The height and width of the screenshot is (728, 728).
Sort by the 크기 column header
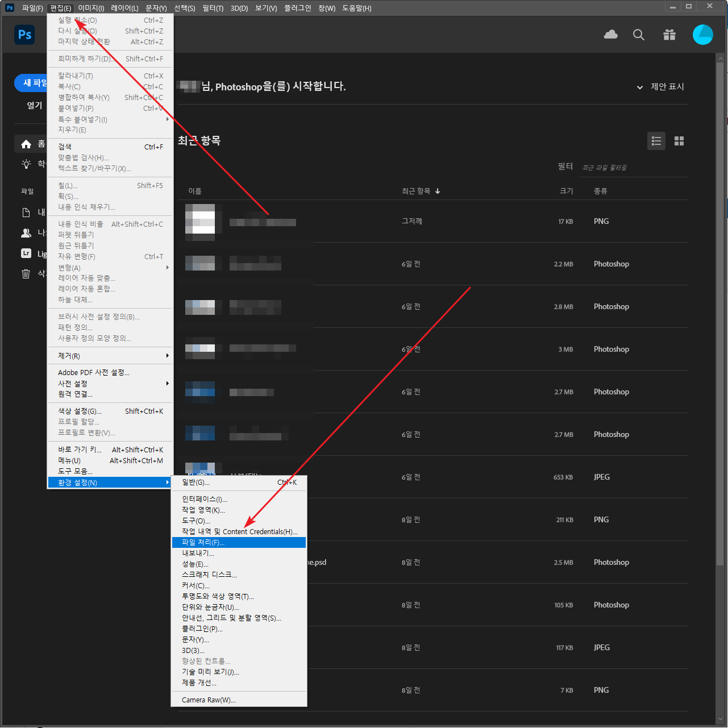tap(567, 191)
